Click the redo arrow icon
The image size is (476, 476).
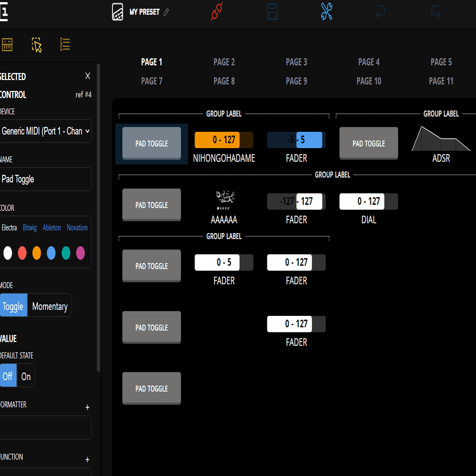435,11
